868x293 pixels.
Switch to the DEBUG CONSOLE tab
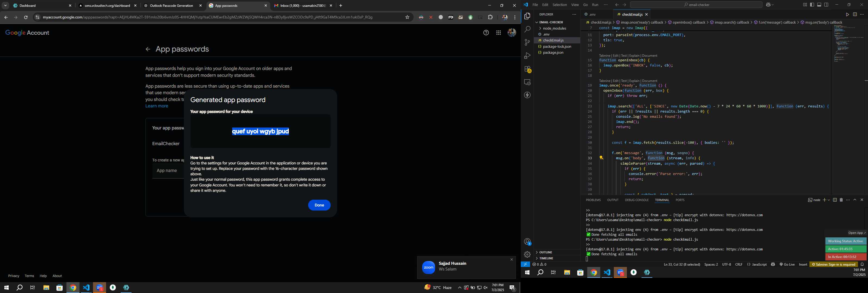click(637, 200)
